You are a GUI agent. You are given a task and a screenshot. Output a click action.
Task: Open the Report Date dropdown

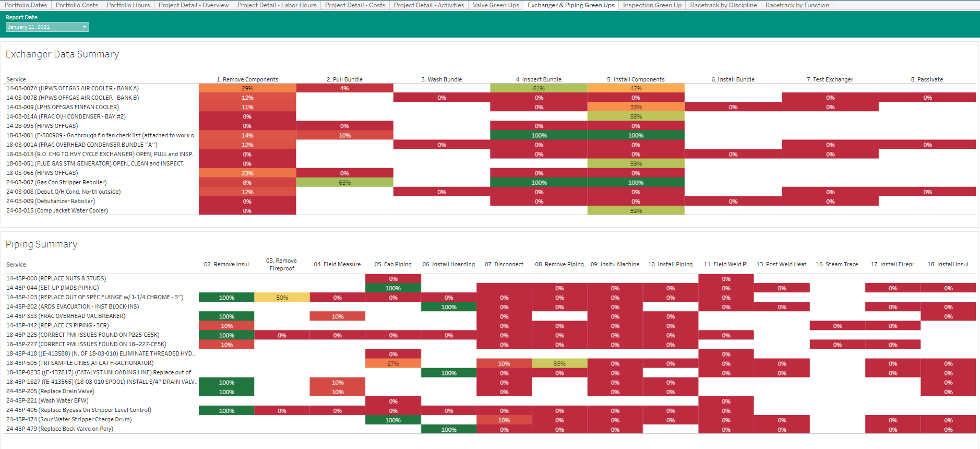click(47, 27)
